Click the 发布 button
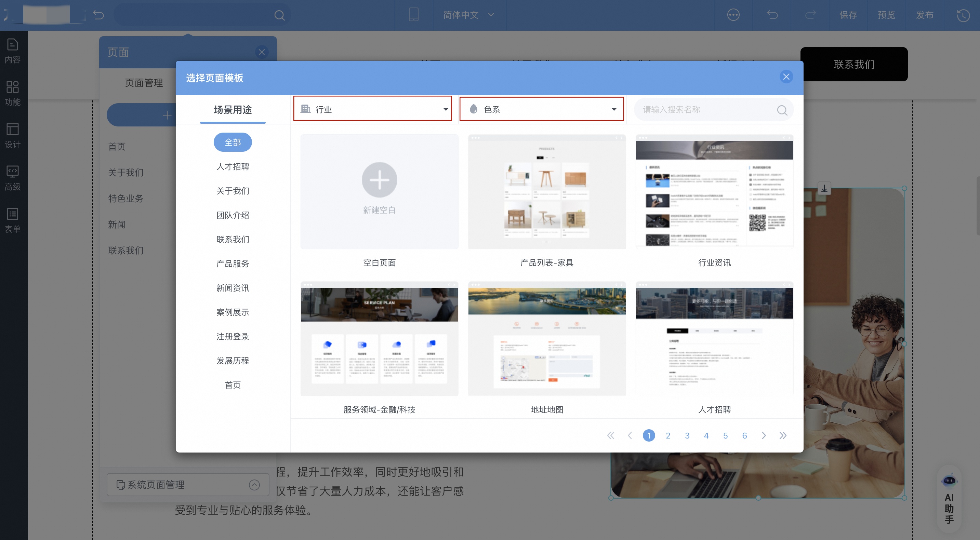This screenshot has height=540, width=980. coord(925,15)
